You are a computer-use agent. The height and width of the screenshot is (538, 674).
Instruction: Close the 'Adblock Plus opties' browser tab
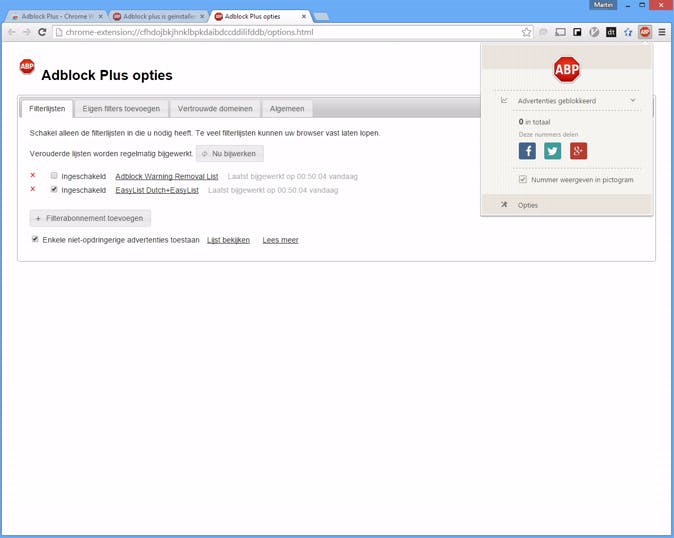pyautogui.click(x=303, y=16)
